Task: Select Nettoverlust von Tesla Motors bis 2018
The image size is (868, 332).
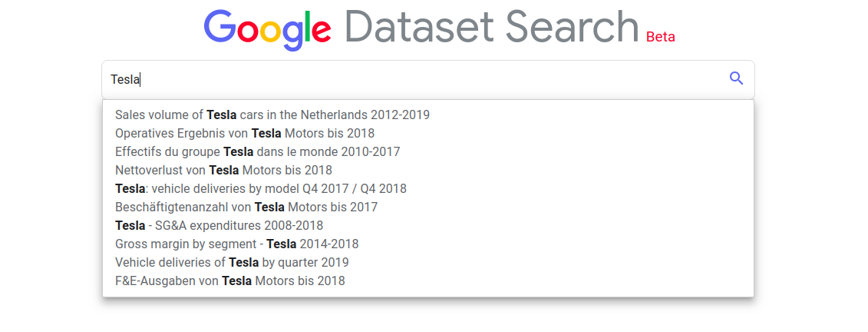Action: pos(427,170)
